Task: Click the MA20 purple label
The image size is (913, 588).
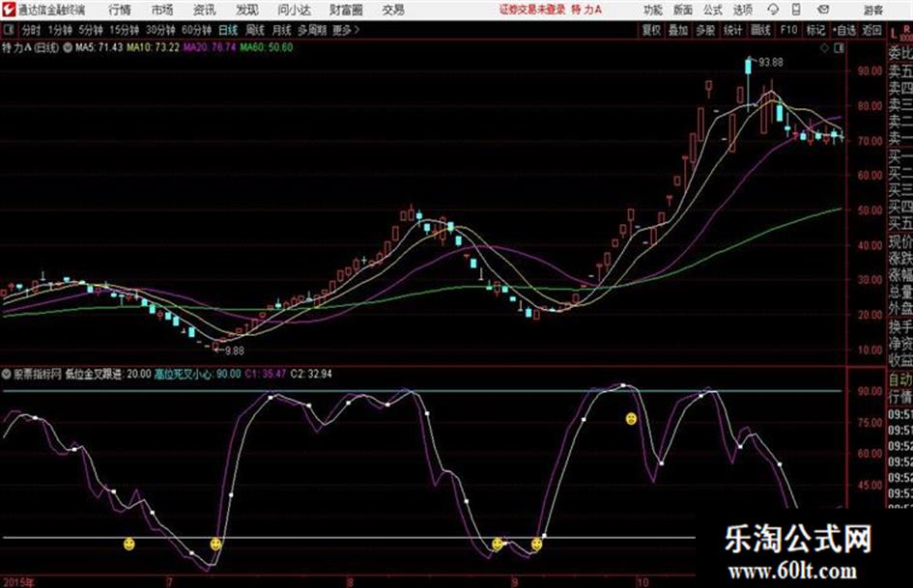Action: point(210,47)
